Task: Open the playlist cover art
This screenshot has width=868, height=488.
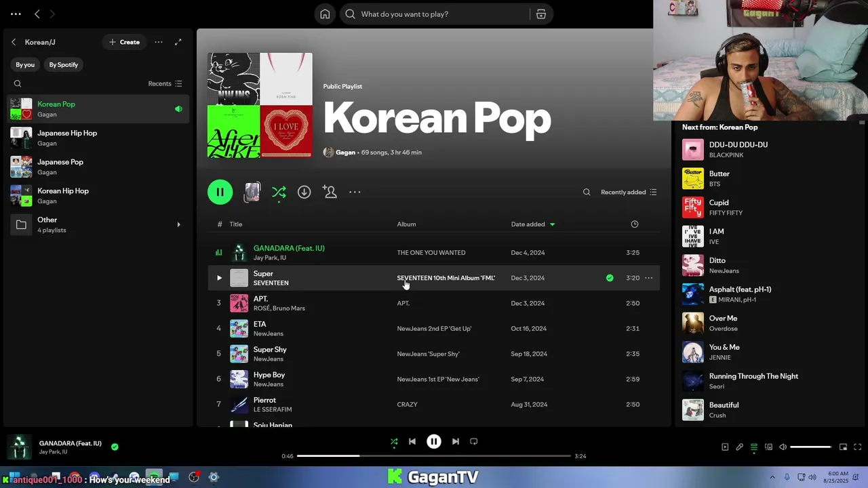Action: 260,106
